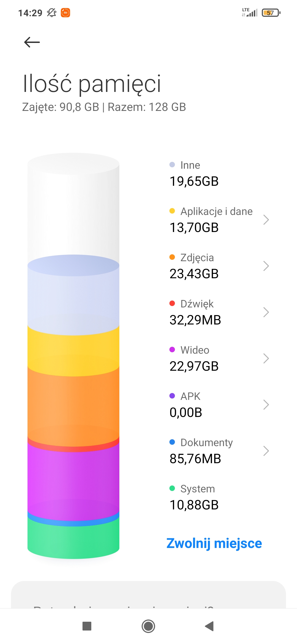Tap the magenta video segment of cylinder
Viewport: 297px width, 644px height.
73,479
